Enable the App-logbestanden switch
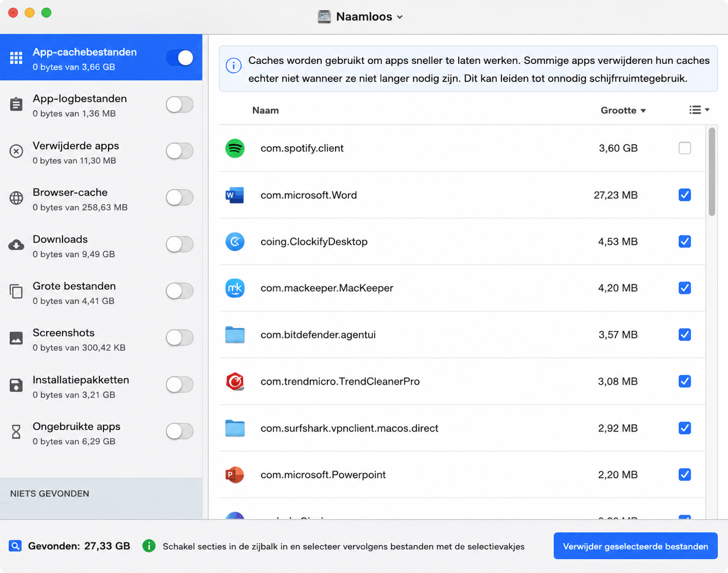The image size is (728, 573). [180, 105]
